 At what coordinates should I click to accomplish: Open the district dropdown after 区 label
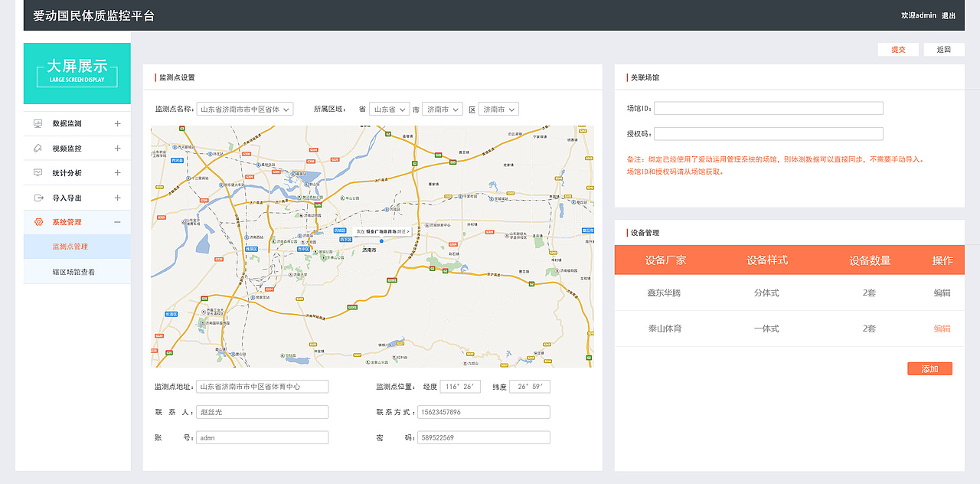[x=498, y=110]
